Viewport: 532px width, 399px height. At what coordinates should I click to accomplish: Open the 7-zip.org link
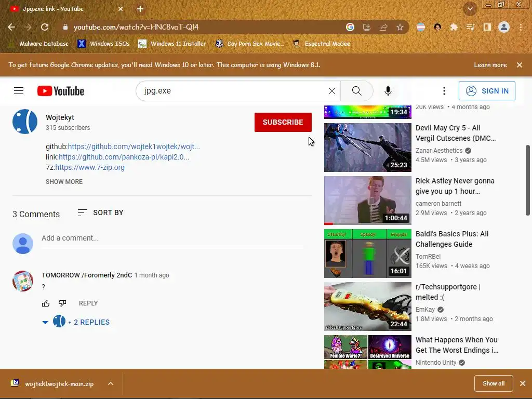click(x=90, y=167)
